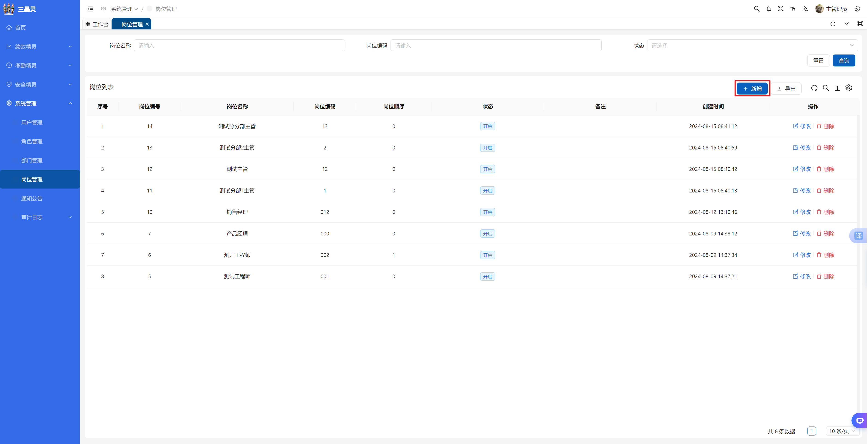Toggle search panel with table magnifier icon
The width and height of the screenshot is (868, 444).
(x=826, y=88)
